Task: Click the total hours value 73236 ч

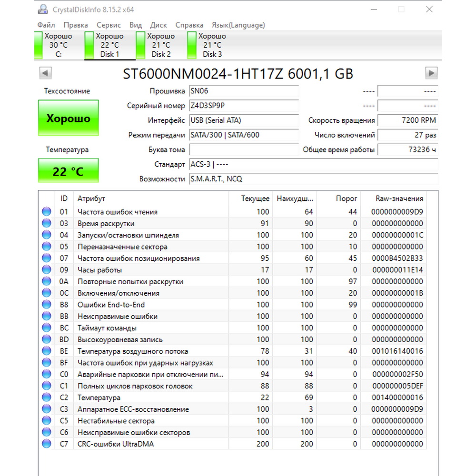Action: point(408,149)
